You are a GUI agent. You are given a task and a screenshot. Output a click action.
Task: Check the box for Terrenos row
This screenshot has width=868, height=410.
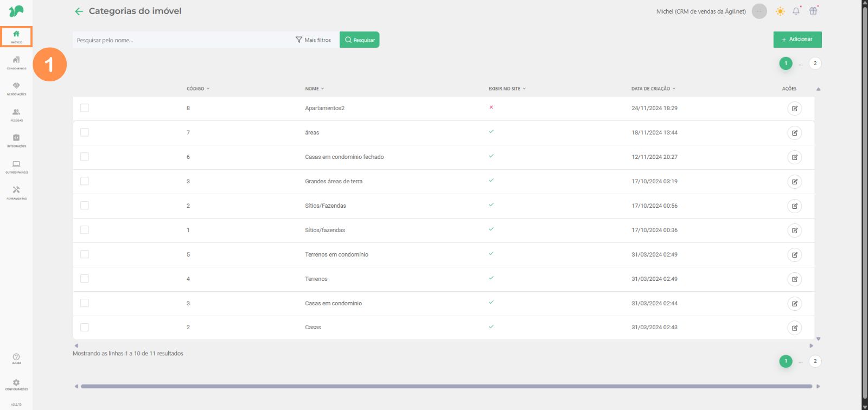click(x=85, y=279)
